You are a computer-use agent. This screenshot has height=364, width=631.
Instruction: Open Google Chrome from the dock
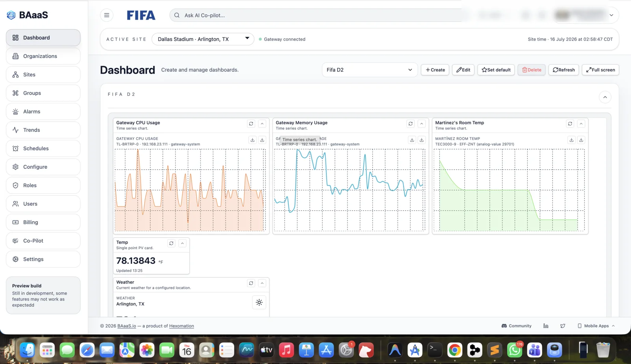pos(455,350)
